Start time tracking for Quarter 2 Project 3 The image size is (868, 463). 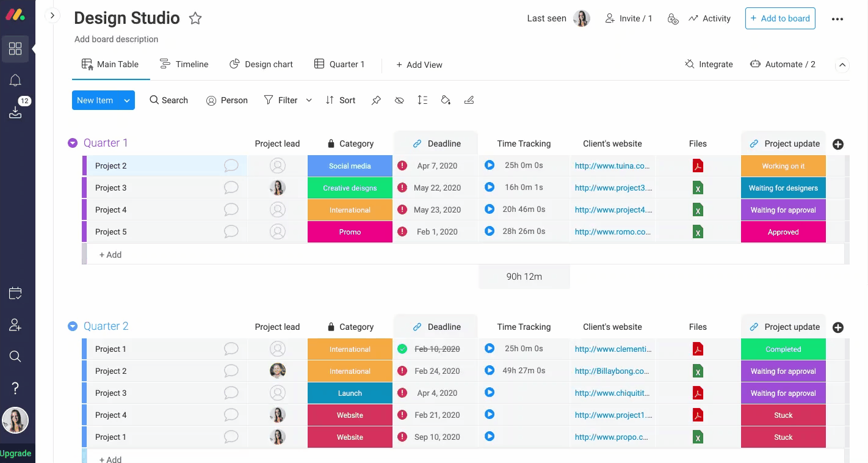490,393
